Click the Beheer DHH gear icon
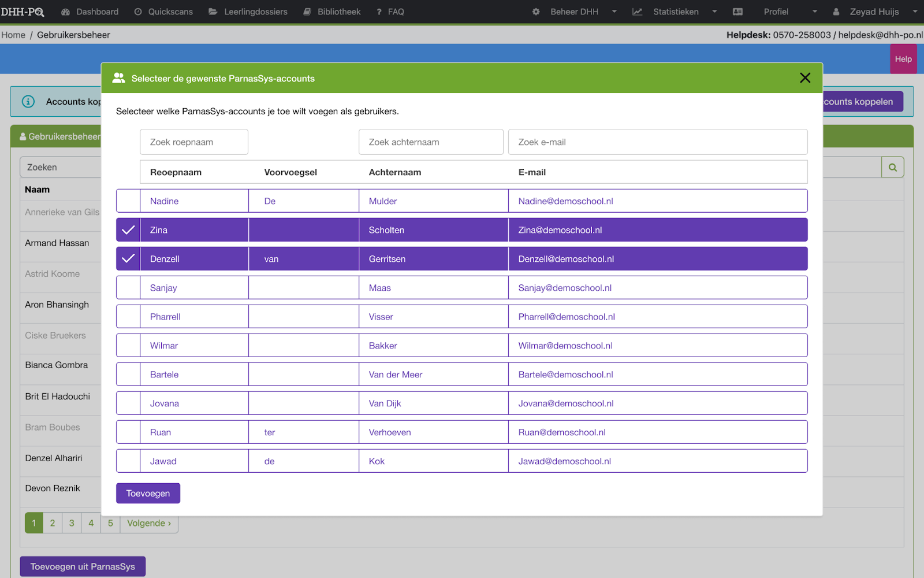The image size is (924, 578). (x=536, y=12)
